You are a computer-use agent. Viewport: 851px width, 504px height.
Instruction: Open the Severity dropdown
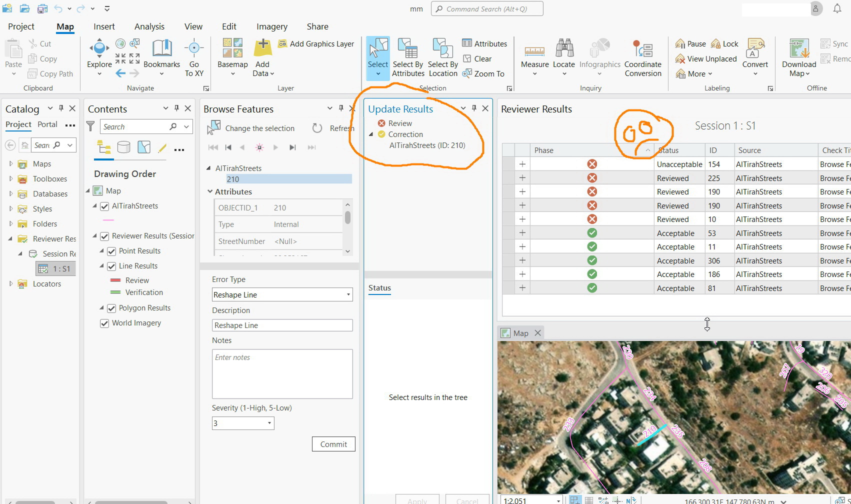268,423
